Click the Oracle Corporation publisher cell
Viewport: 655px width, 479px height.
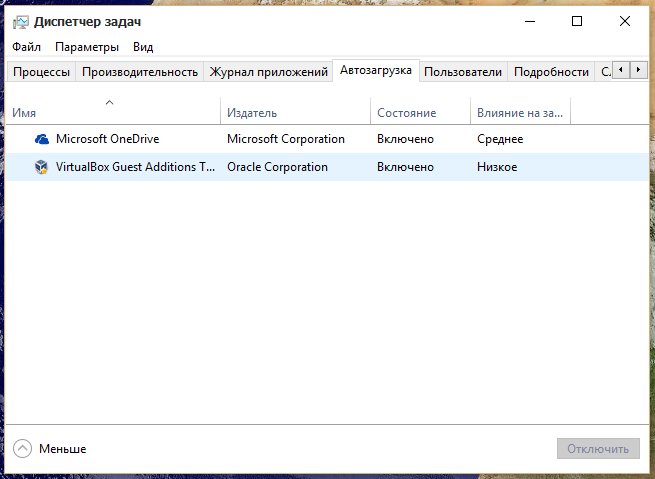coord(277,167)
